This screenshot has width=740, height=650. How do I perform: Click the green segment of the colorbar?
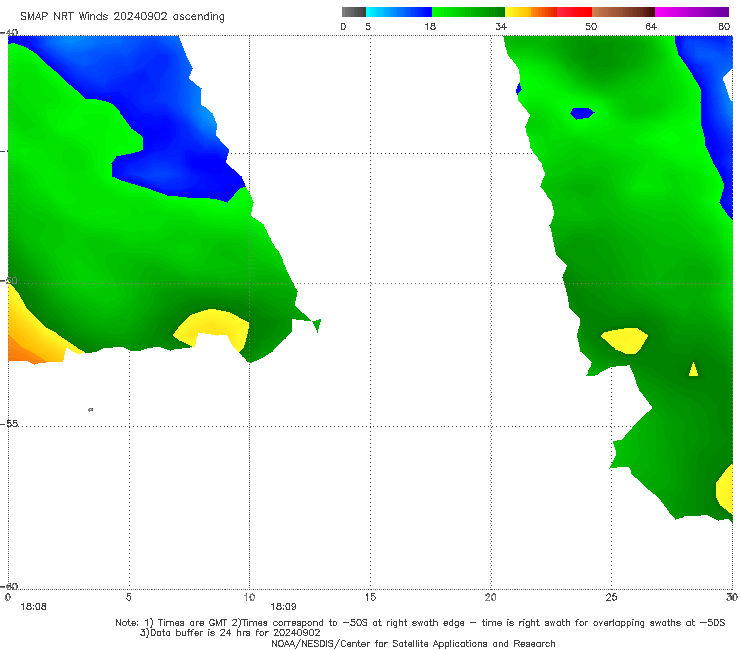click(468, 12)
